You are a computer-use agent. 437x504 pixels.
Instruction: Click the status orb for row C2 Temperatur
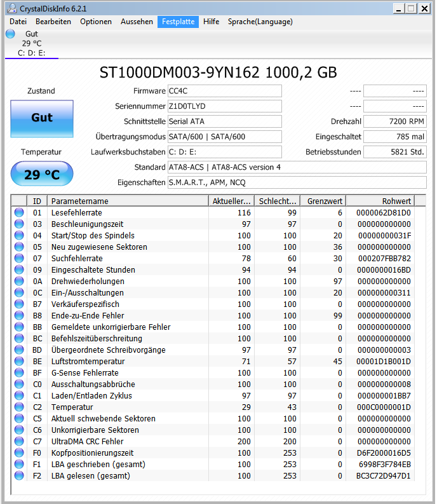(19, 407)
